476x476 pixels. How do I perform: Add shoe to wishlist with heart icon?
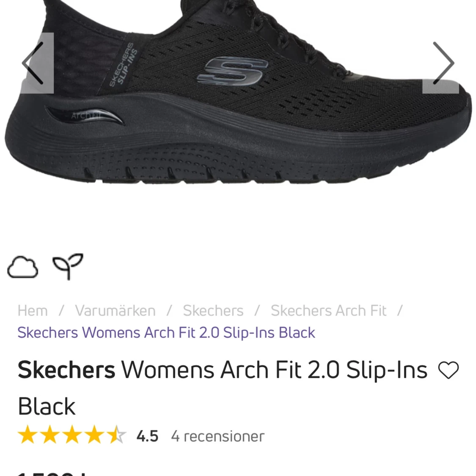448,370
